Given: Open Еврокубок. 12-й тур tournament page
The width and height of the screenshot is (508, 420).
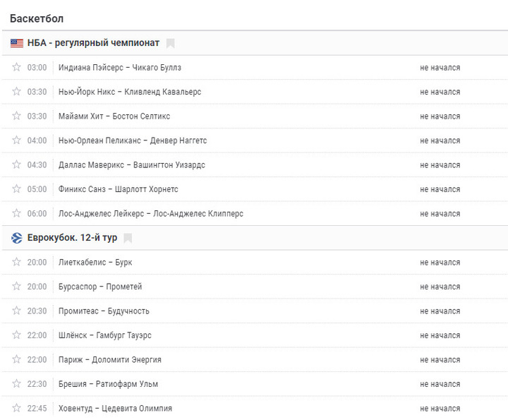Looking at the screenshot, I should click(x=72, y=238).
